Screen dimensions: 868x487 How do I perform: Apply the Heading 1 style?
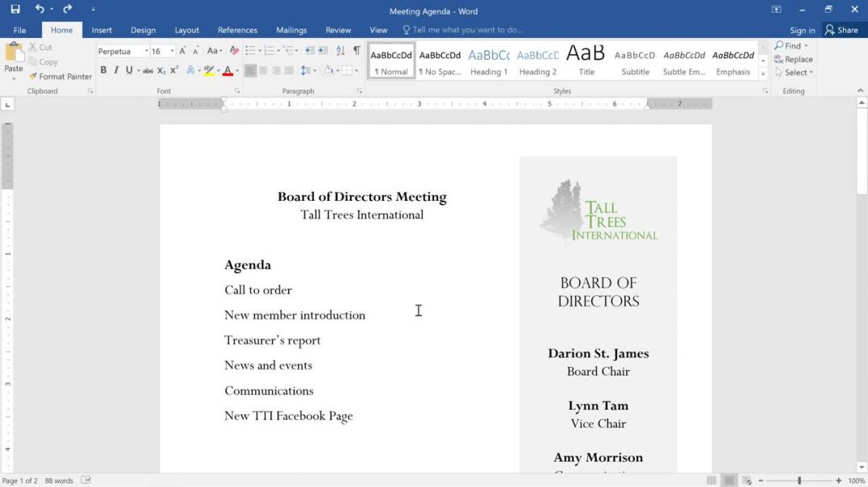[x=489, y=61]
